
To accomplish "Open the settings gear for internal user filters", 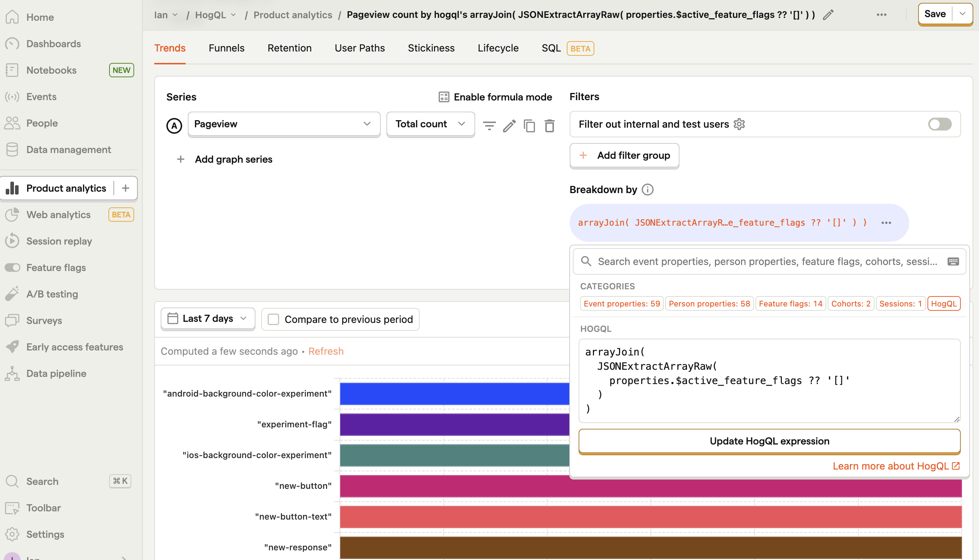I will [739, 124].
